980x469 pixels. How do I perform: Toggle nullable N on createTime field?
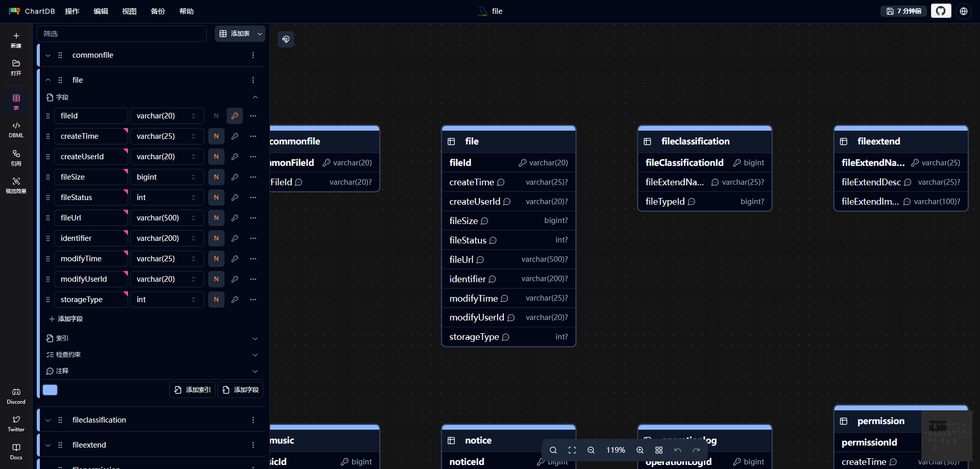216,136
